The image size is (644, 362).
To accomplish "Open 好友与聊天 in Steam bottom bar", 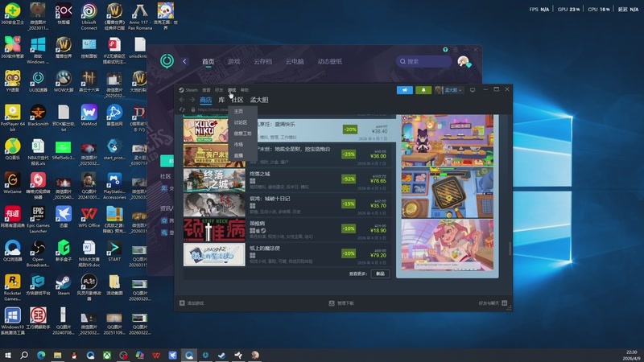I will pyautogui.click(x=493, y=303).
